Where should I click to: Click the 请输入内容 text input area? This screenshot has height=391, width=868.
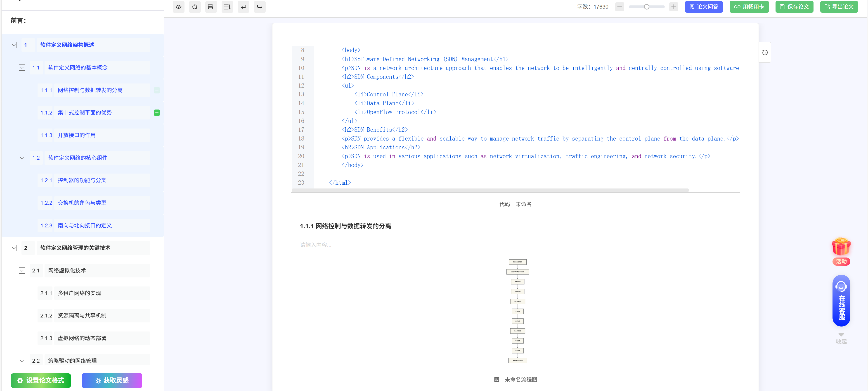pos(316,245)
